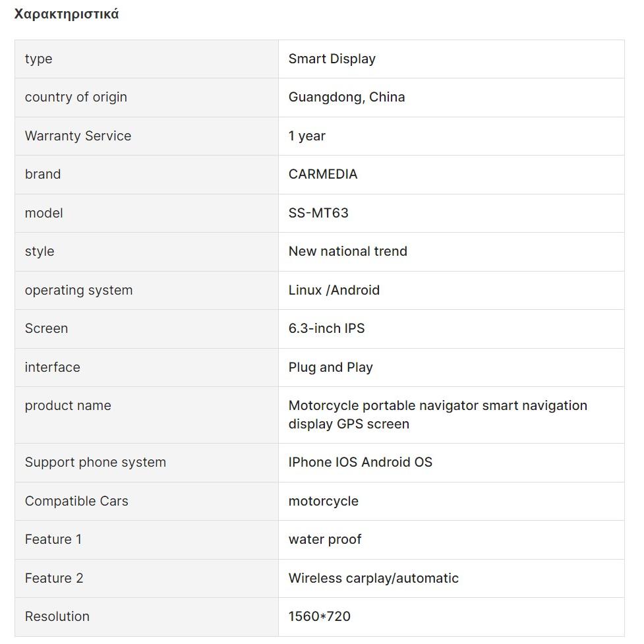Click the CARMEDIA brand value
Screen dimensions: 644x644
coord(322,174)
